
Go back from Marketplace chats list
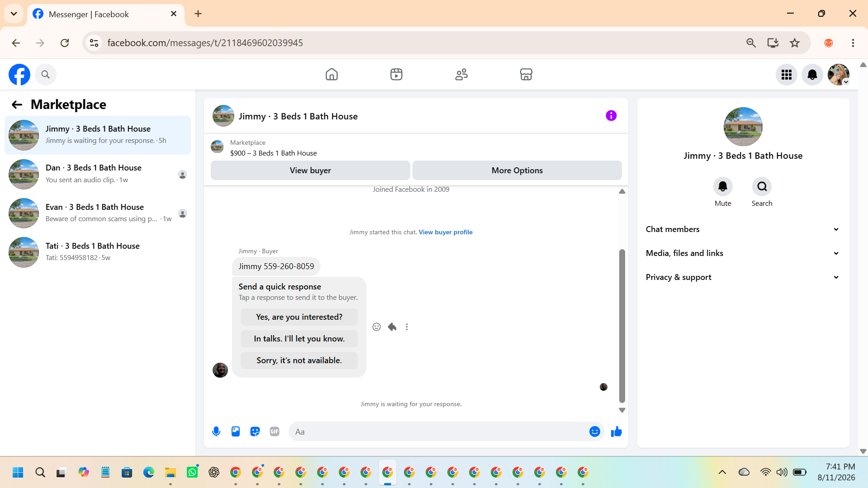pyautogui.click(x=17, y=104)
